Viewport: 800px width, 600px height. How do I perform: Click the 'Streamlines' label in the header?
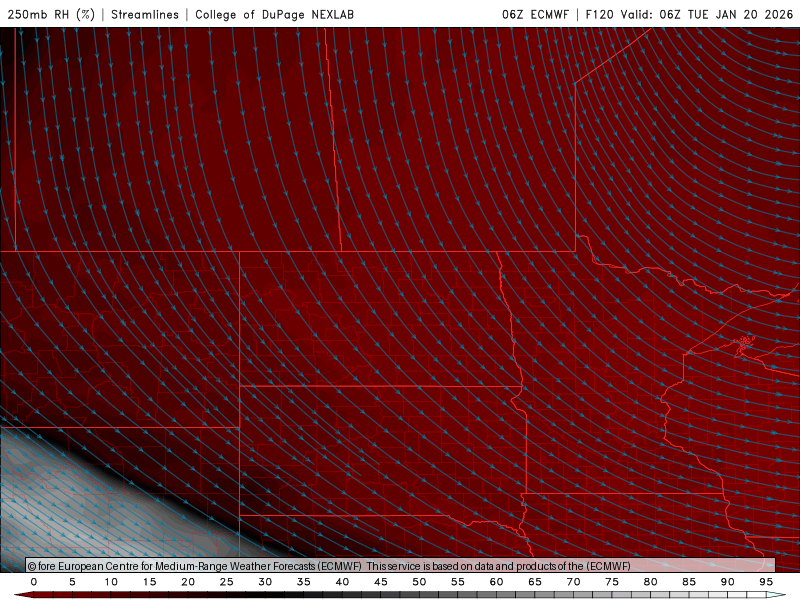coord(145,14)
